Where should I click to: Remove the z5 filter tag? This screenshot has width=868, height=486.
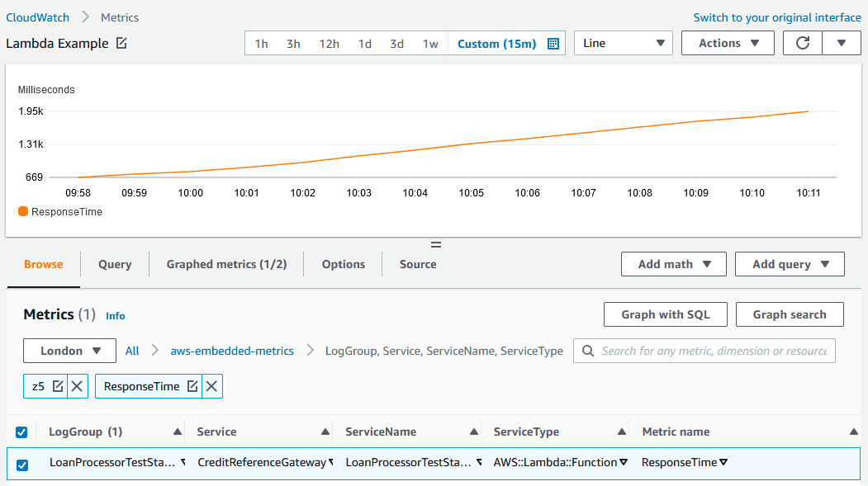pyautogui.click(x=77, y=386)
